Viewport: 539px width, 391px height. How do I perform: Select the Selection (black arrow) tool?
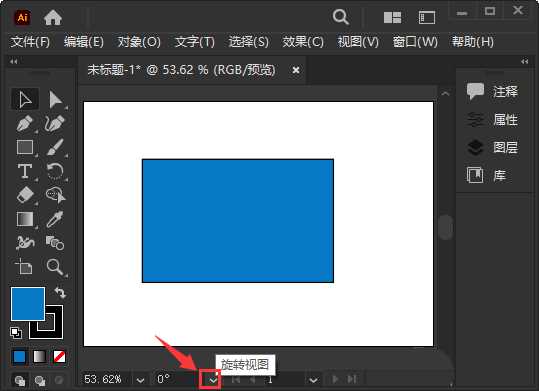pyautogui.click(x=25, y=100)
